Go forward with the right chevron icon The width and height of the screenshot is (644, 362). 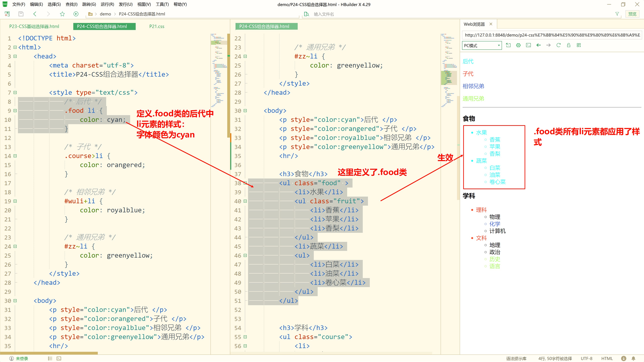[48, 14]
